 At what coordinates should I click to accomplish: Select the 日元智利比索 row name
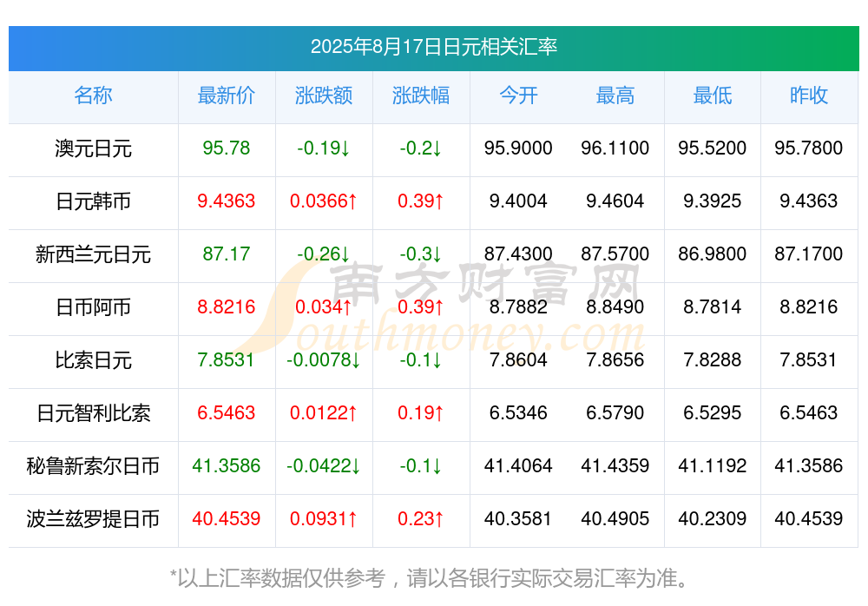point(93,414)
